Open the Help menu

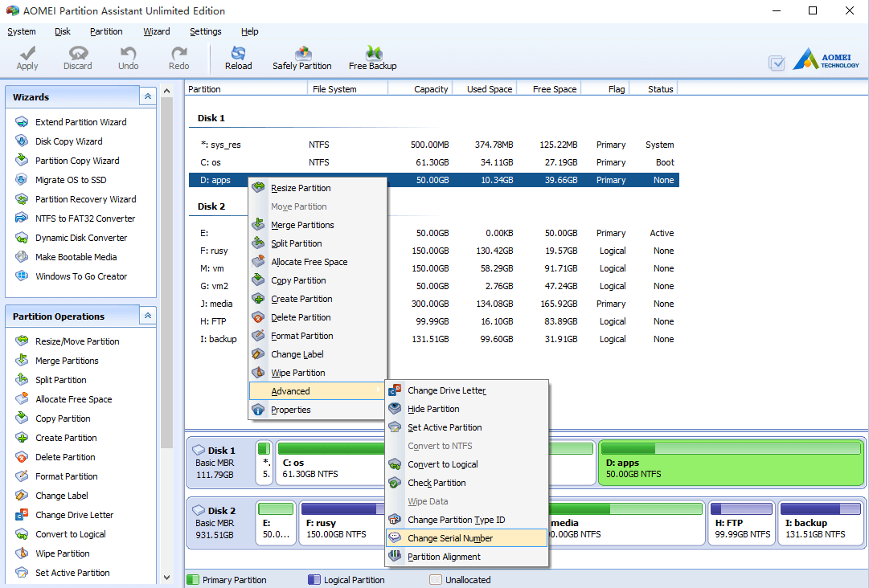coord(250,31)
